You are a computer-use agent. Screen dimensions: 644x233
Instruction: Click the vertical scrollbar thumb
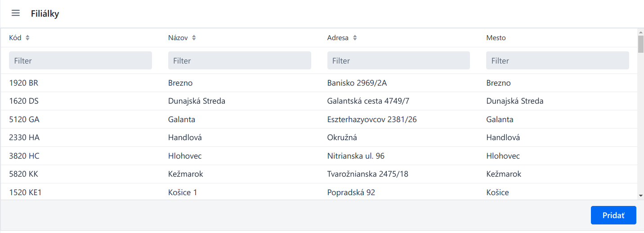click(640, 44)
